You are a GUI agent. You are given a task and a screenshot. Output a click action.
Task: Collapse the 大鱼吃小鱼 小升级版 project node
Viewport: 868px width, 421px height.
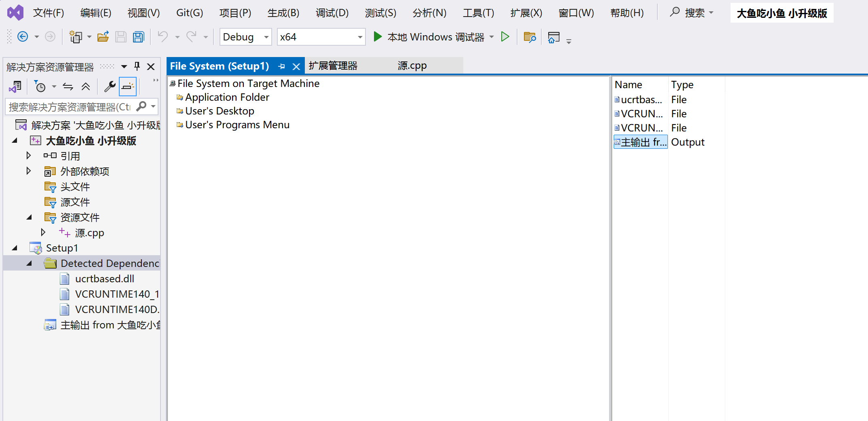15,140
